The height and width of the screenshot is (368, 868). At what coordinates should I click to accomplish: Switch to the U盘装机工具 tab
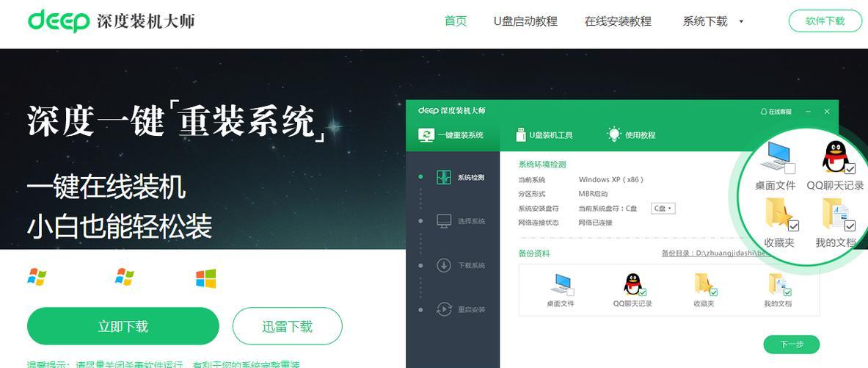coord(544,134)
